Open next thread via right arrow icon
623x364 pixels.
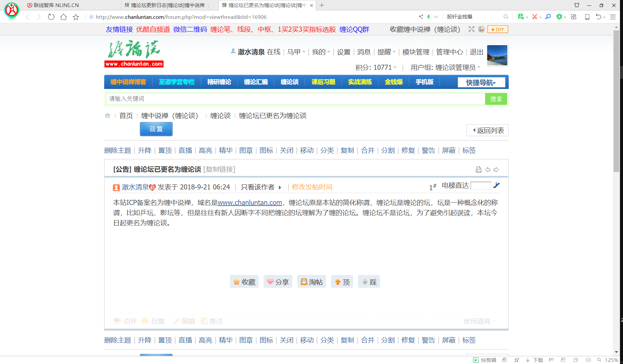tap(496, 170)
